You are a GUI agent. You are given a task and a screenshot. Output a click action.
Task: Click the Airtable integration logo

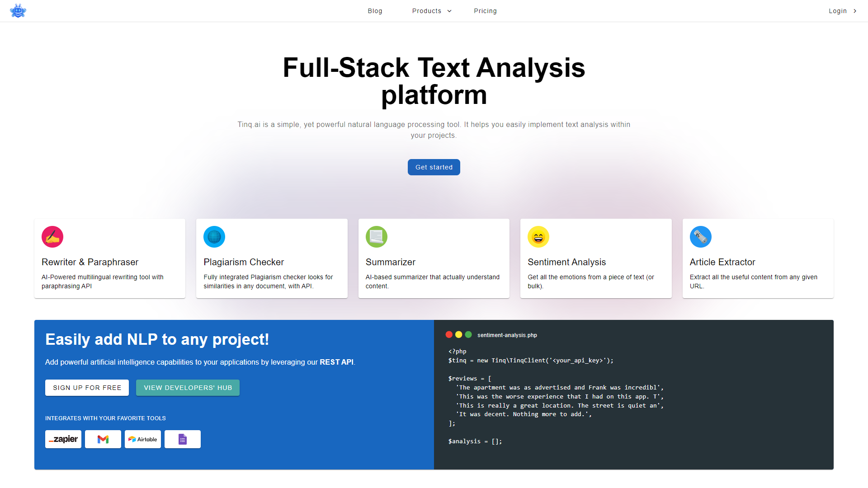143,439
